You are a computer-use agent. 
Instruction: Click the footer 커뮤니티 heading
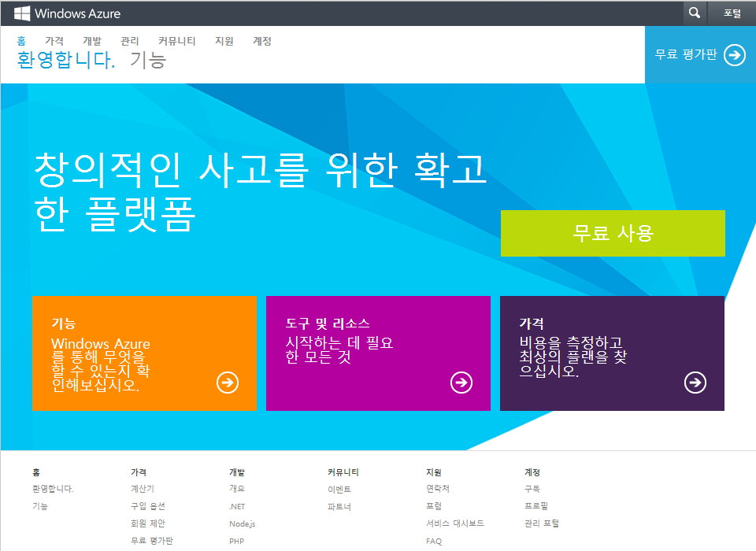click(343, 472)
